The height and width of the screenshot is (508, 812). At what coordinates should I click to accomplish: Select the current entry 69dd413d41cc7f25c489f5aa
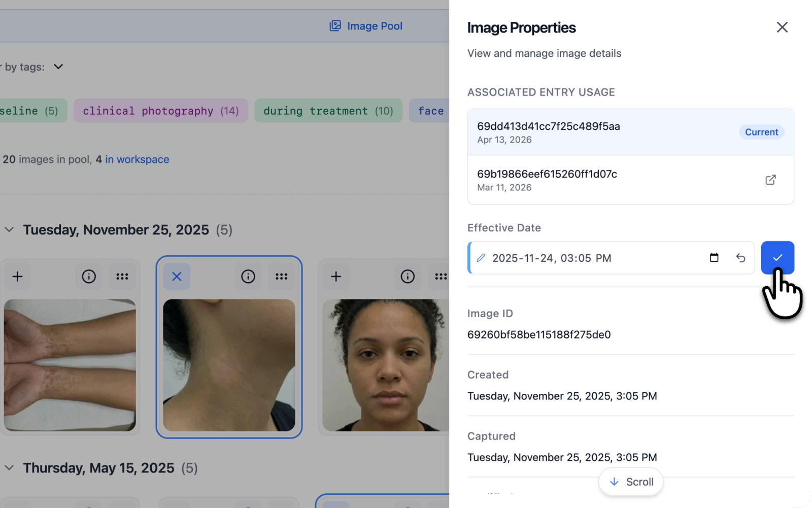(x=631, y=132)
